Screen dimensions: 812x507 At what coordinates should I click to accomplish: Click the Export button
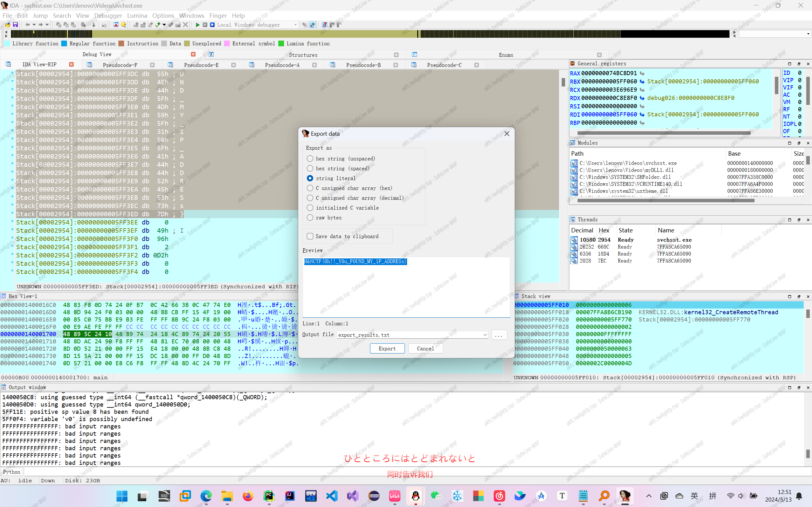(387, 348)
